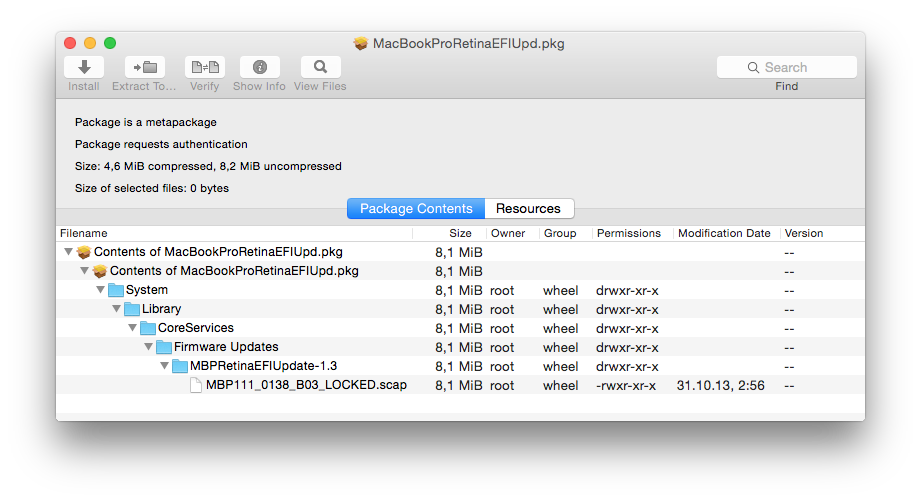The width and height of the screenshot is (921, 501).
Task: Click the System folder icon
Action: click(x=116, y=290)
